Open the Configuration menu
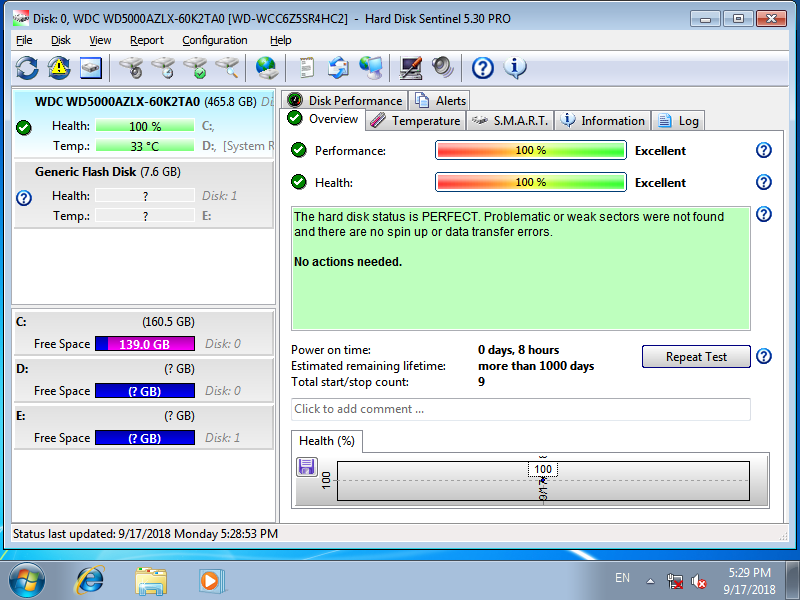 point(215,40)
